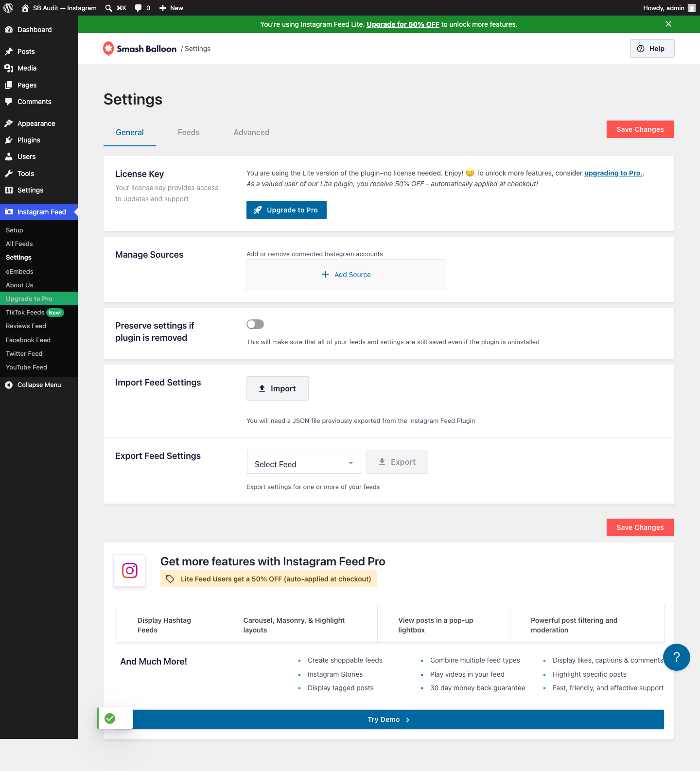The width and height of the screenshot is (700, 771).
Task: Click Carousel, Masonry, & Highlight layouts card
Action: (x=300, y=624)
